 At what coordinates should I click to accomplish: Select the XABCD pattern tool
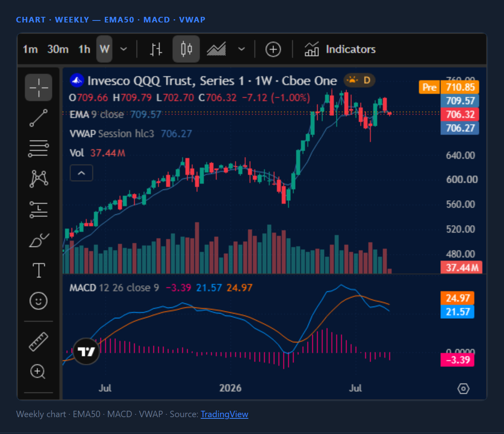[x=39, y=178]
